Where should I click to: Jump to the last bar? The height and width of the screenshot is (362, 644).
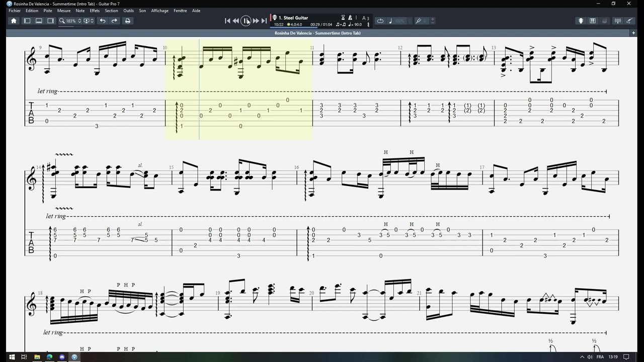(x=264, y=21)
